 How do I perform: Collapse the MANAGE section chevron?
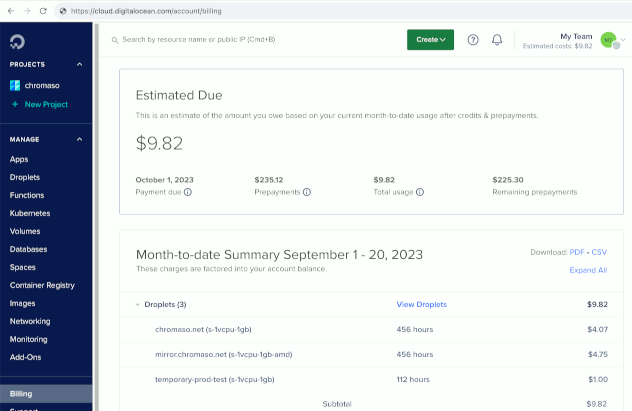click(x=79, y=139)
